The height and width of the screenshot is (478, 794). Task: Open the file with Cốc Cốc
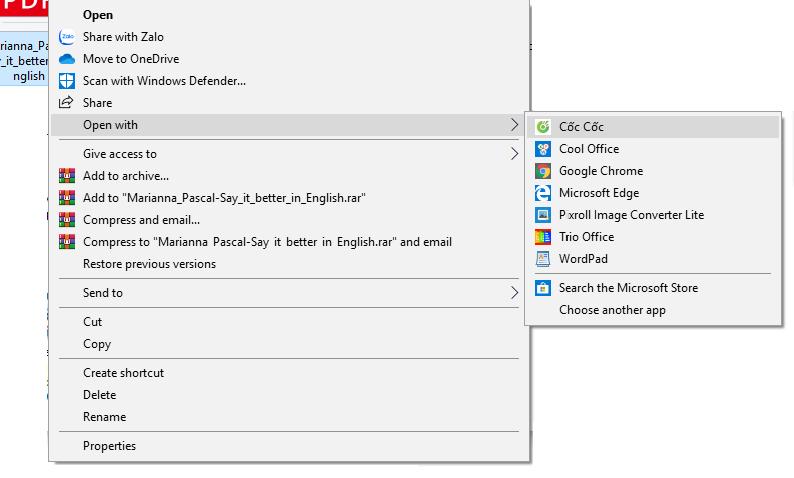(653, 127)
